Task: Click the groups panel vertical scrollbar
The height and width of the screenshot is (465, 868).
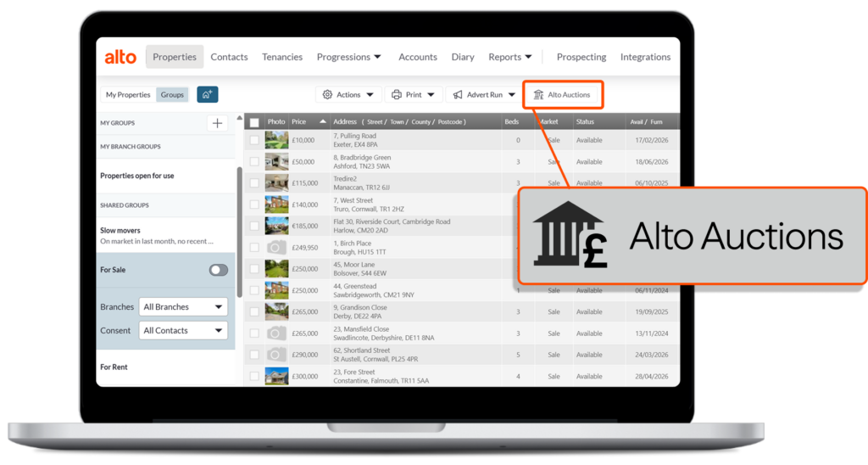Action: [240, 232]
